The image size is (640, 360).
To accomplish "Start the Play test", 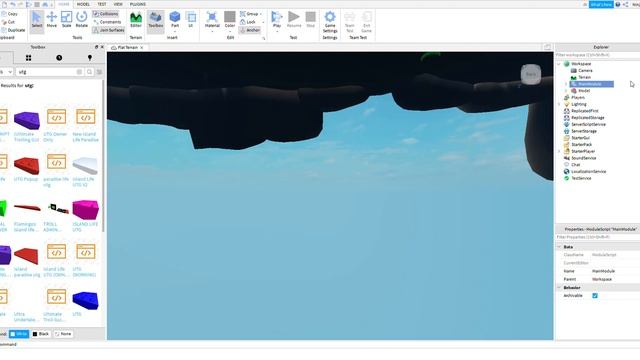I will pyautogui.click(x=277, y=20).
